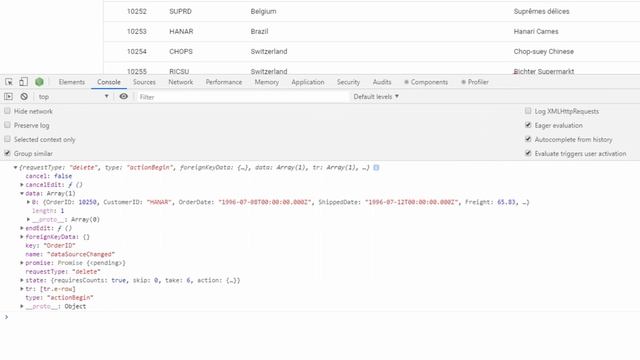Click the eye live expression icon
The image size is (640, 360).
124,97
